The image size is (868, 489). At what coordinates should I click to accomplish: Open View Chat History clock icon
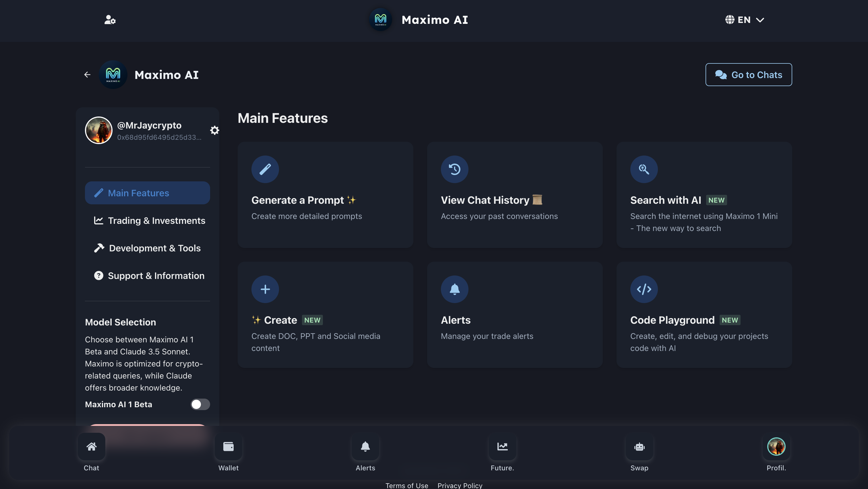tap(454, 169)
